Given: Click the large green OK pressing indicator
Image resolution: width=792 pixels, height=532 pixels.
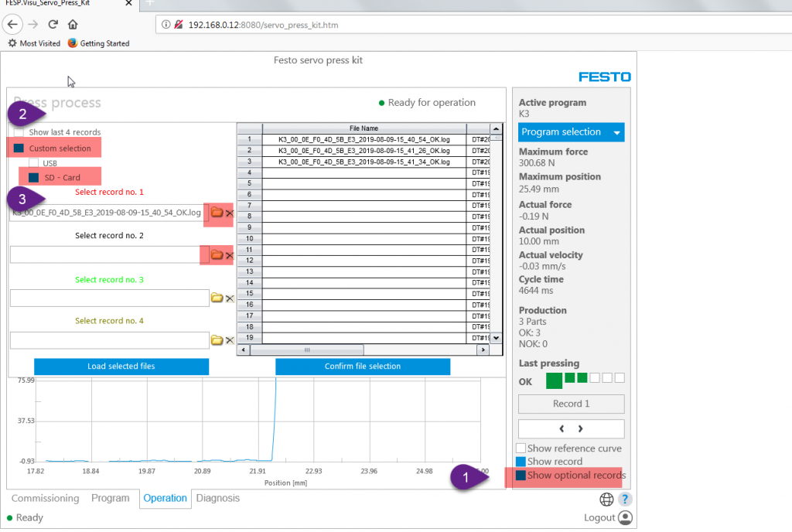Looking at the screenshot, I should [554, 380].
